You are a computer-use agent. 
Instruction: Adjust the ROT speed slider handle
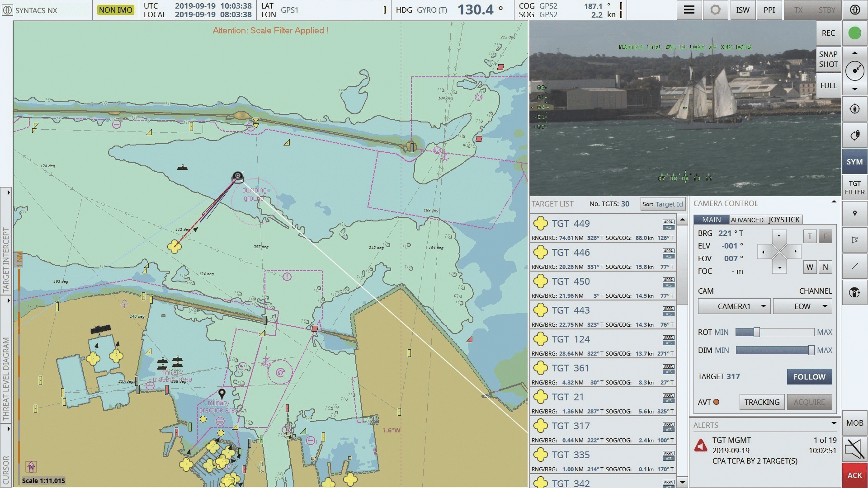756,333
